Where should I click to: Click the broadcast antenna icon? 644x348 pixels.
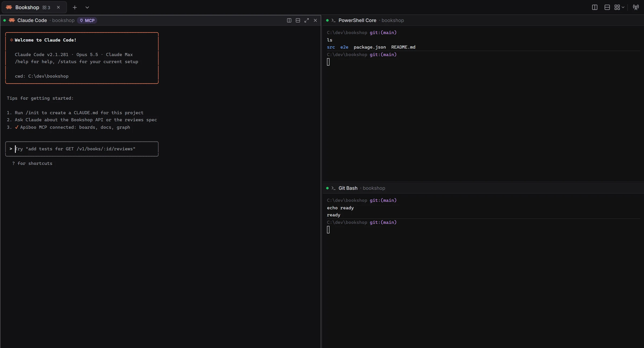(x=636, y=8)
